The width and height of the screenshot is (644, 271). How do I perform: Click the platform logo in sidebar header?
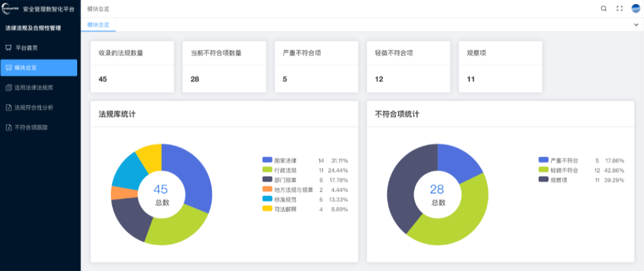pos(11,9)
